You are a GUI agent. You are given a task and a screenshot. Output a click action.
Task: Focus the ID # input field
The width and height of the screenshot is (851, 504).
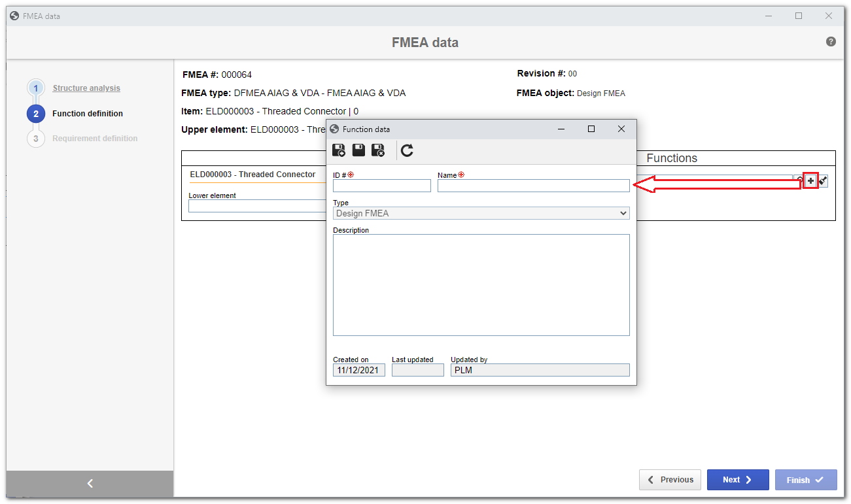point(382,186)
